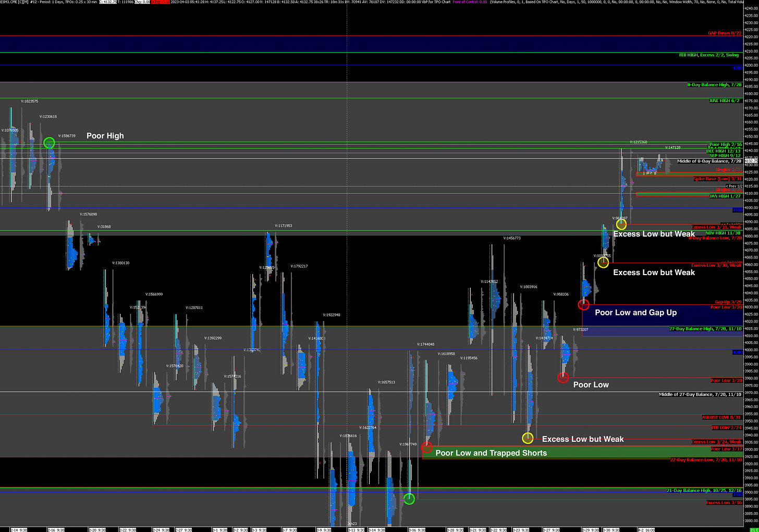Click the volume label V:1586739
The height and width of the screenshot is (532, 759).
click(67, 136)
